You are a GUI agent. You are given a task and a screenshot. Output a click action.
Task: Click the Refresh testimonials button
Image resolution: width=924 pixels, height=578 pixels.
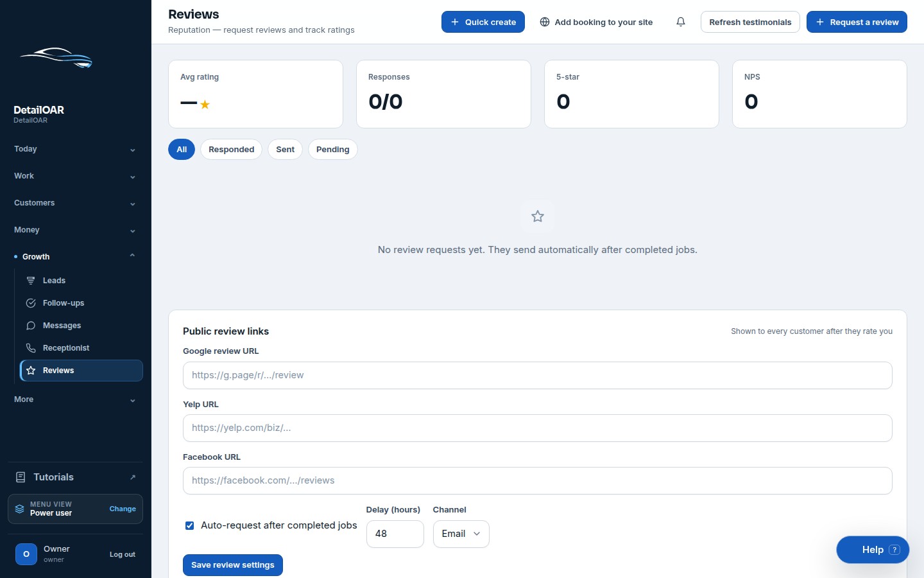(x=750, y=22)
